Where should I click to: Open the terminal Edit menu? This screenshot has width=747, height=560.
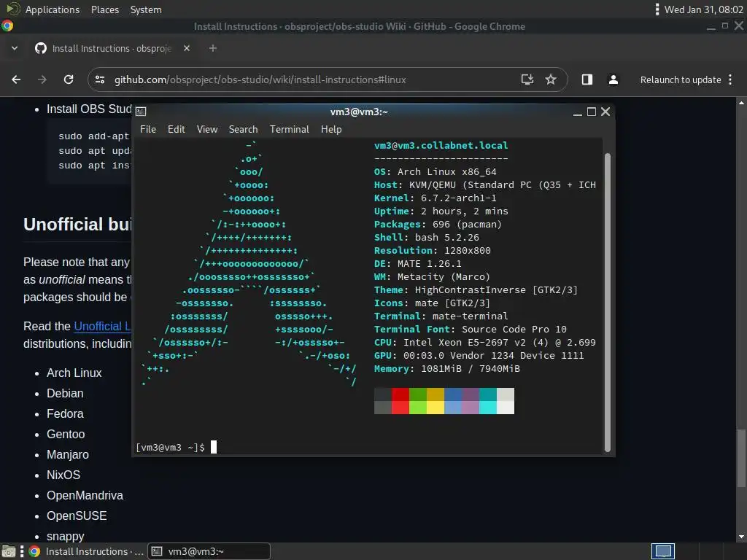[x=176, y=129]
